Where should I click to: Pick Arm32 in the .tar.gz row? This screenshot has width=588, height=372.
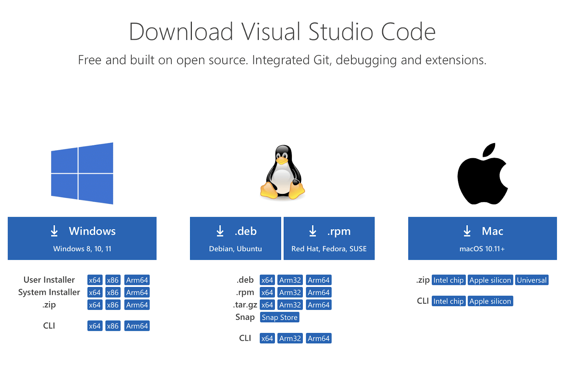[x=290, y=305]
